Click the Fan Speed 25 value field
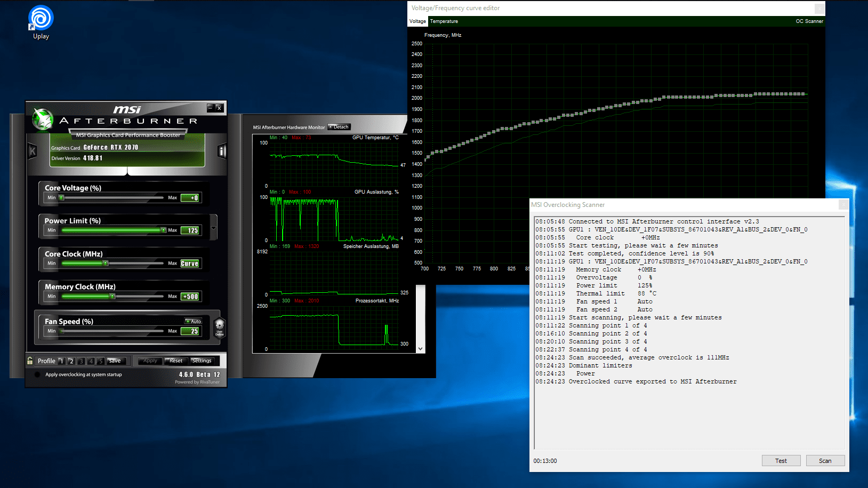 (x=190, y=331)
